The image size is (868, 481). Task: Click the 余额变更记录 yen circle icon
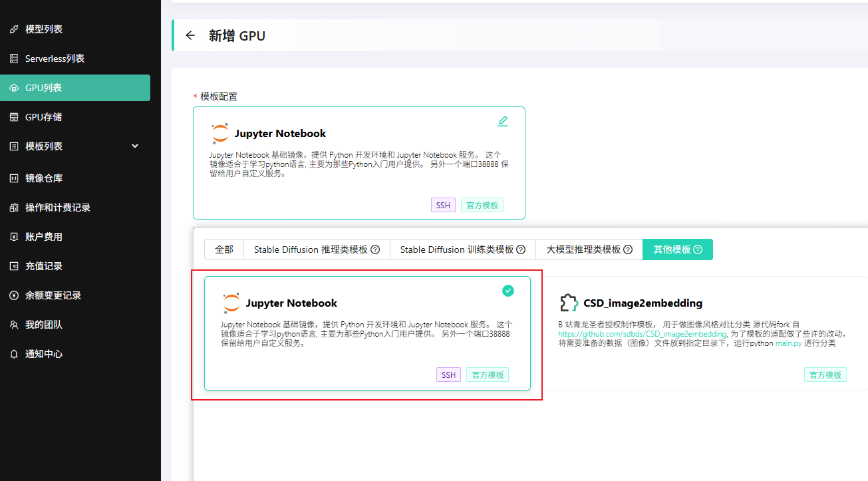14,295
